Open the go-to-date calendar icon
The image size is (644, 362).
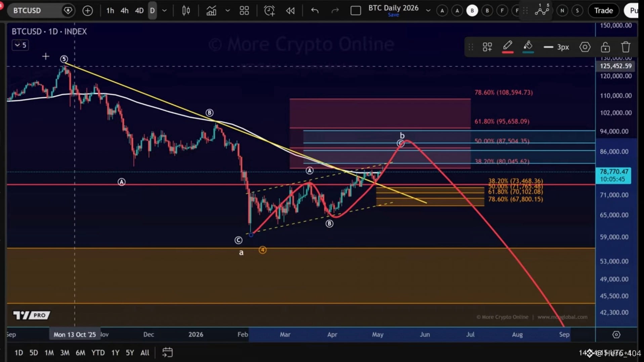167,352
